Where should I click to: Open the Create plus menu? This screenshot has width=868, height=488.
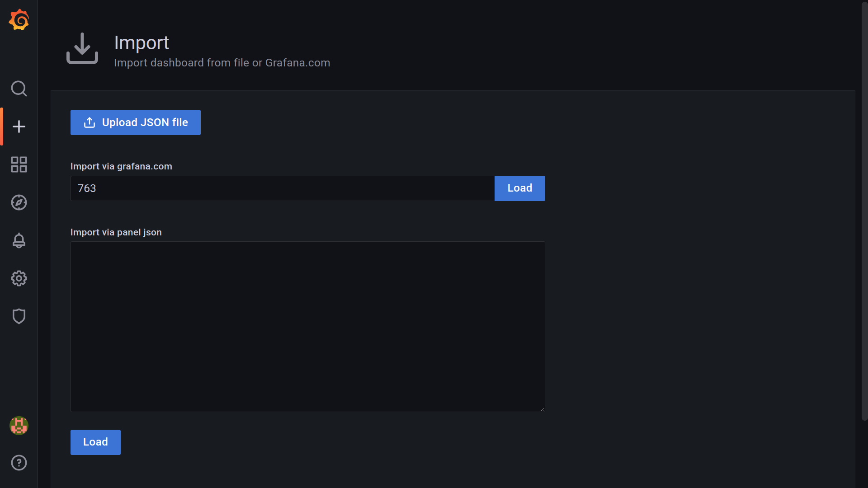click(x=19, y=127)
